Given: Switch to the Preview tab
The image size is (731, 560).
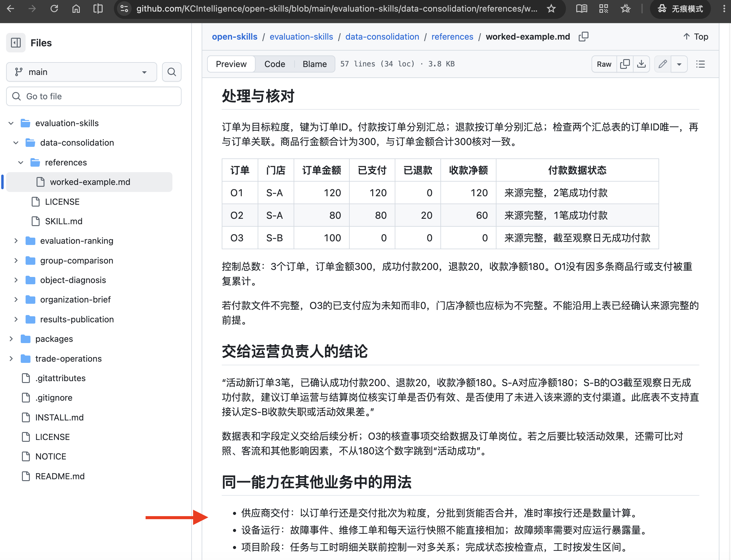Looking at the screenshot, I should (231, 64).
